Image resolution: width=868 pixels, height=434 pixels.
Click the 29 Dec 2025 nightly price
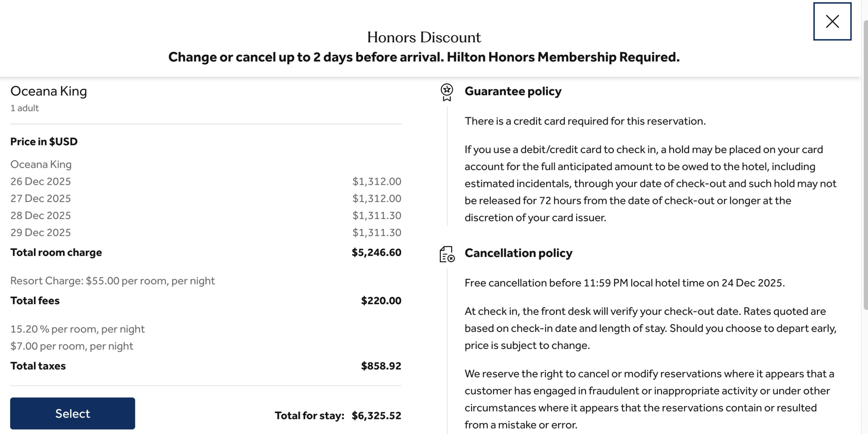tap(376, 232)
